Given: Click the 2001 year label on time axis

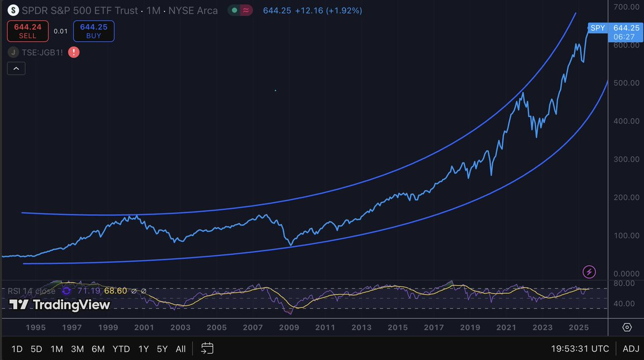Looking at the screenshot, I should pos(144,327).
